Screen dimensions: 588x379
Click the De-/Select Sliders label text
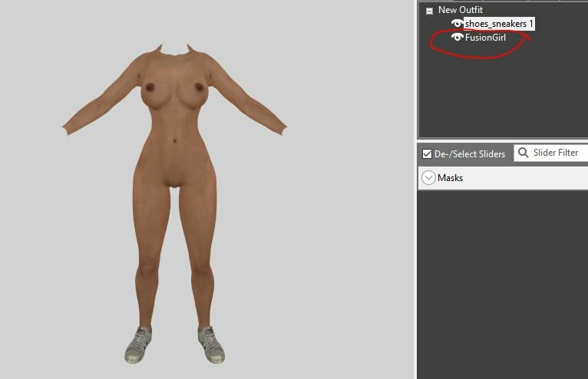coord(470,154)
